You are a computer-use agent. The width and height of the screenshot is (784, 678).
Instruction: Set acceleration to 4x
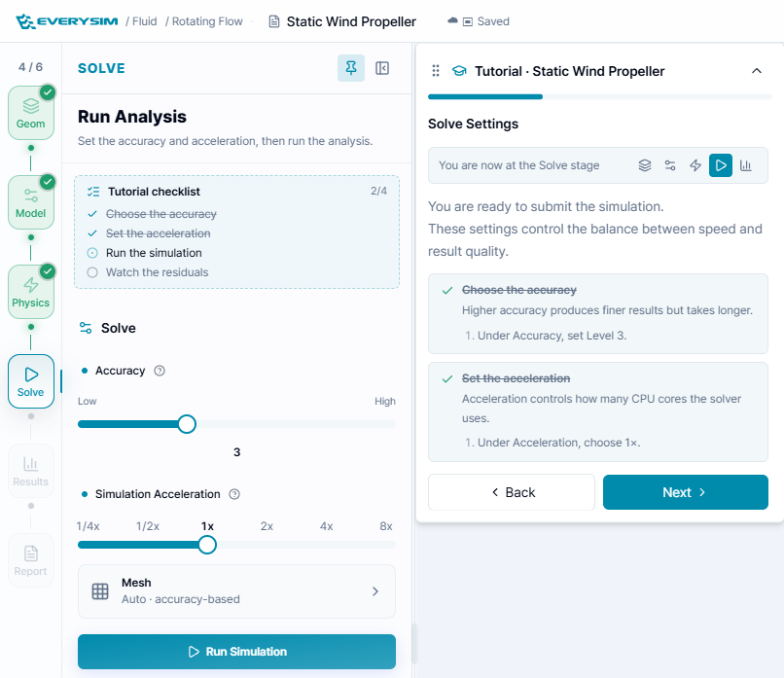coord(327,526)
